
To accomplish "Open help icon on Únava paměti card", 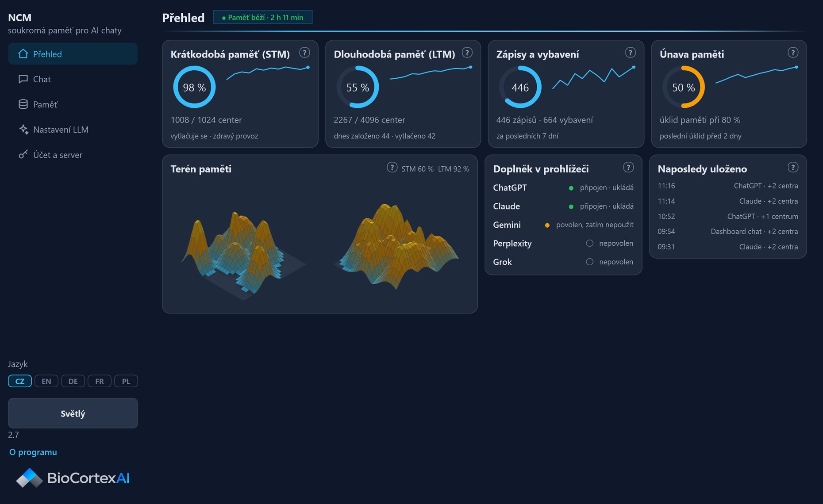I will (793, 53).
